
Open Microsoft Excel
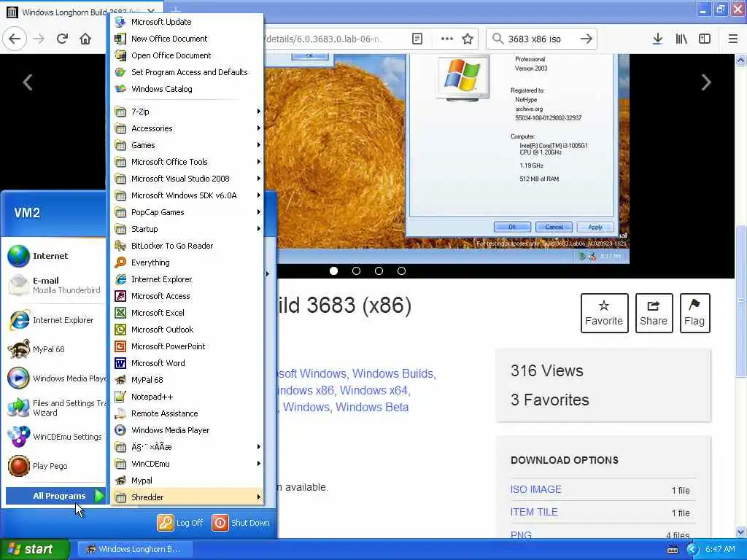pyautogui.click(x=187, y=312)
